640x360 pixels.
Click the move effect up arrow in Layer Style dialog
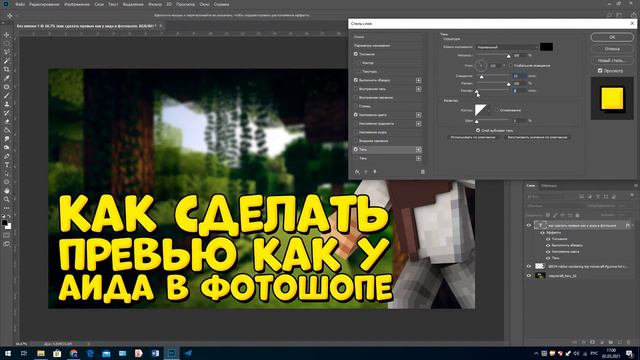pos(366,172)
